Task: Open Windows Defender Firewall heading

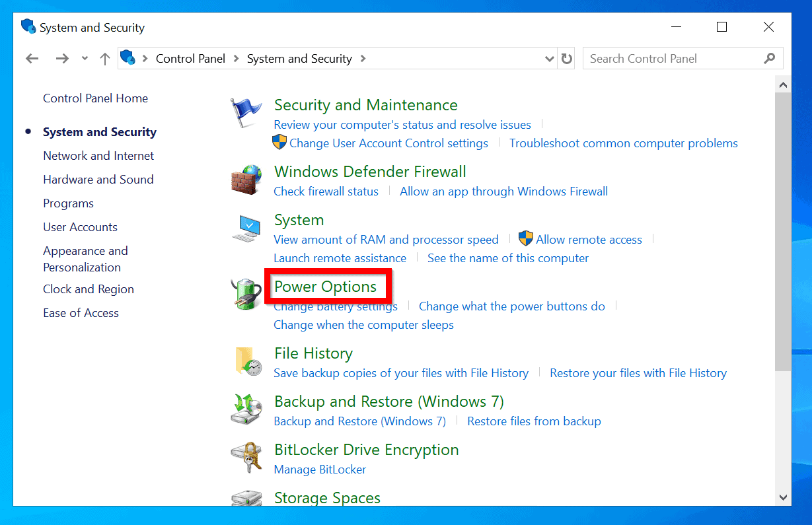Action: click(371, 172)
